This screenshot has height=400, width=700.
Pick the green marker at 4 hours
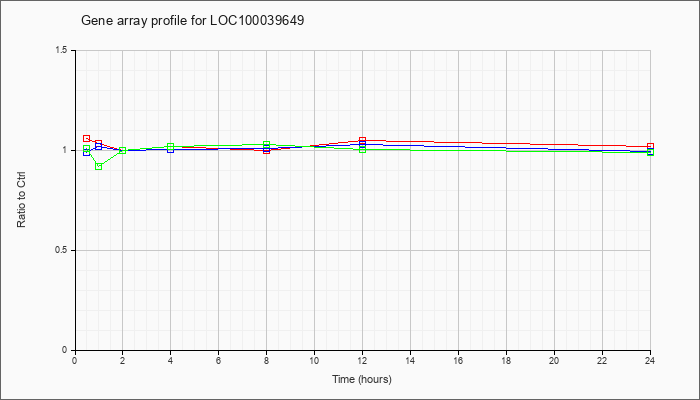(x=171, y=146)
